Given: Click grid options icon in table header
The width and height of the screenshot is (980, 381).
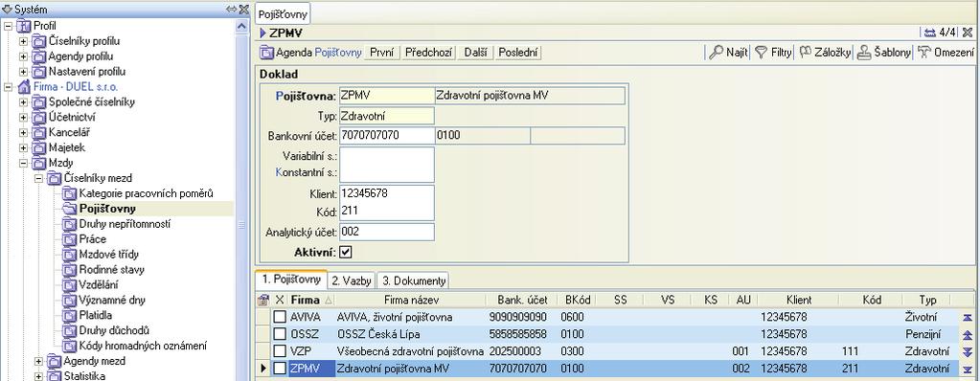Looking at the screenshot, I should [263, 300].
